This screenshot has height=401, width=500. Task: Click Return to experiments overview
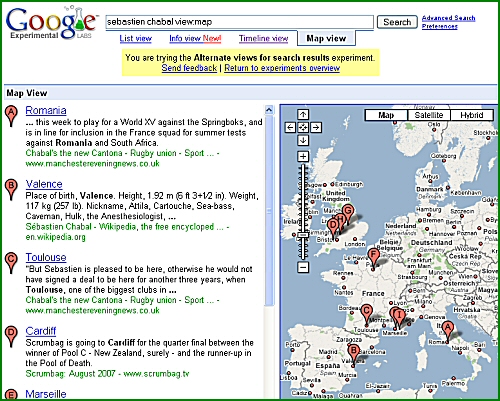click(282, 68)
